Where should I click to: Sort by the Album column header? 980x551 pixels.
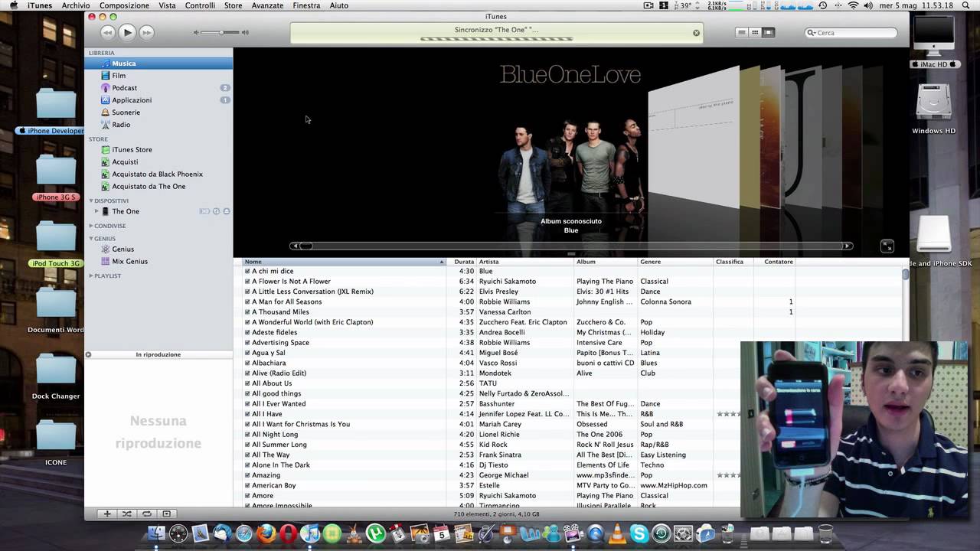[x=606, y=262]
